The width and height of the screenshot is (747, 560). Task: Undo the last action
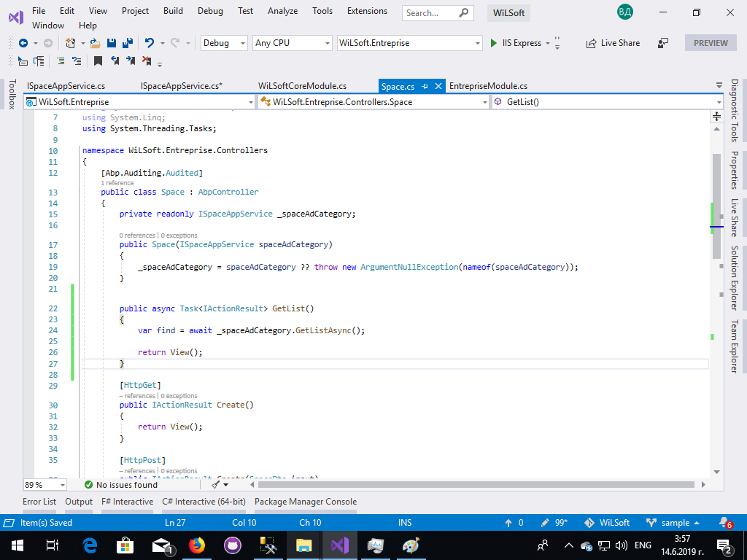(150, 43)
